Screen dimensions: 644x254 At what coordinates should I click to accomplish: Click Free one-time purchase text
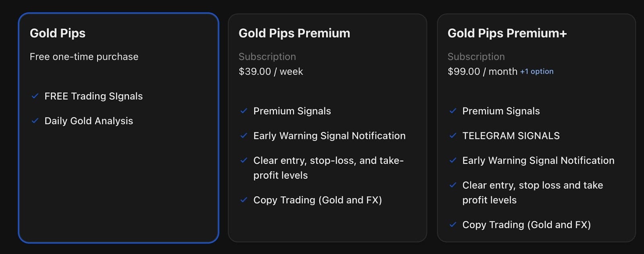pos(84,56)
